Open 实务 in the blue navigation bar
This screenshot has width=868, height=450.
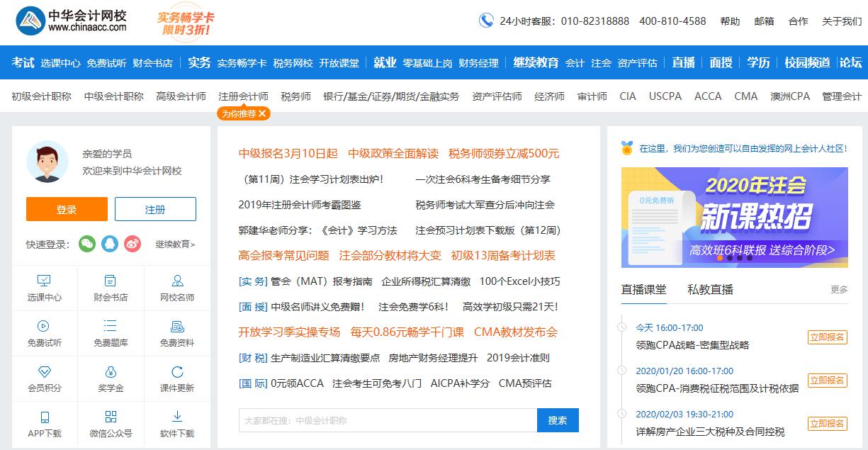tap(199, 62)
